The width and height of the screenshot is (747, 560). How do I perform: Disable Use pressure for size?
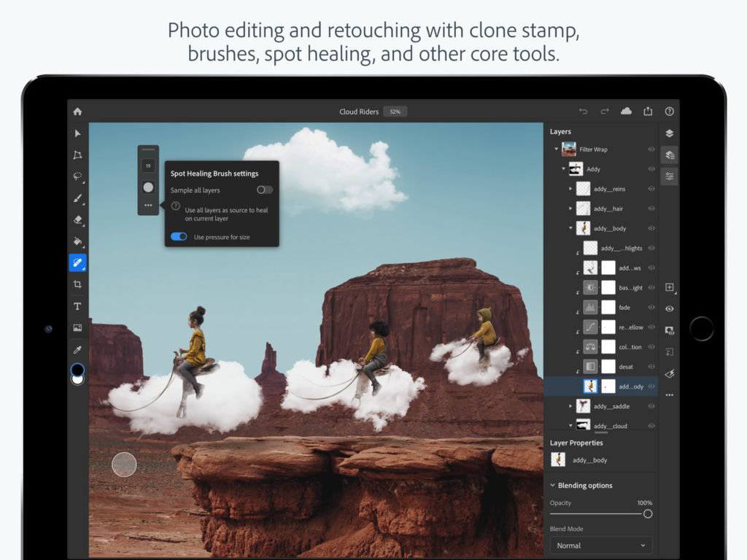(179, 236)
